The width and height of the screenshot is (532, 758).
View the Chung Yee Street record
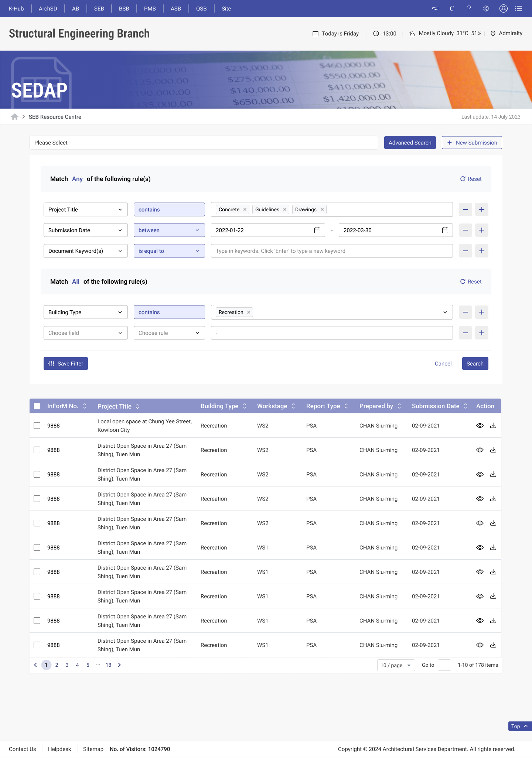(x=480, y=426)
